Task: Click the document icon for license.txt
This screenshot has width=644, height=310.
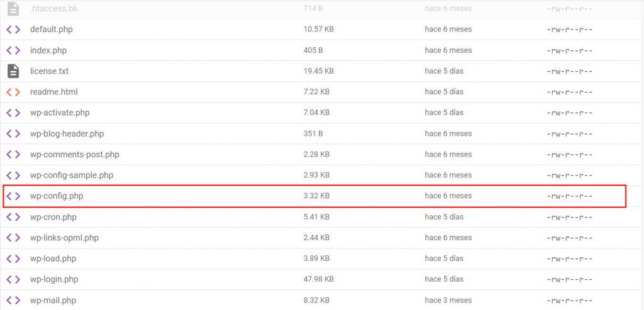Action: [x=13, y=71]
